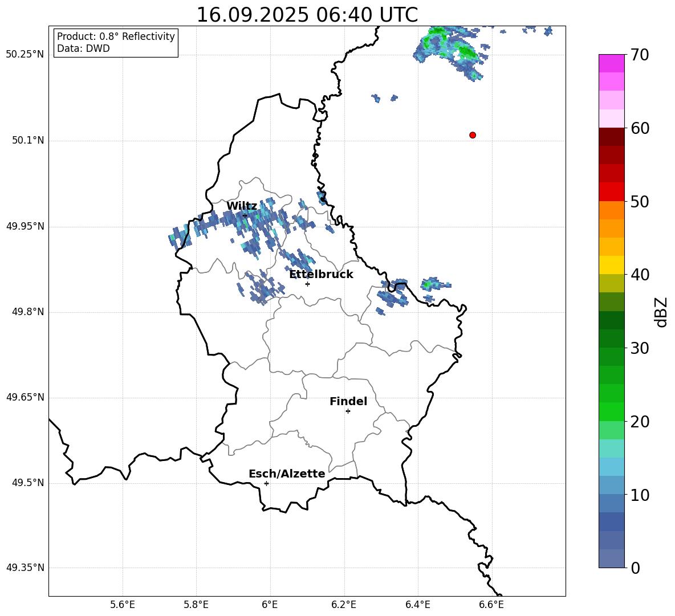Select the Wiltz city label
The image size is (675, 616).
242,206
